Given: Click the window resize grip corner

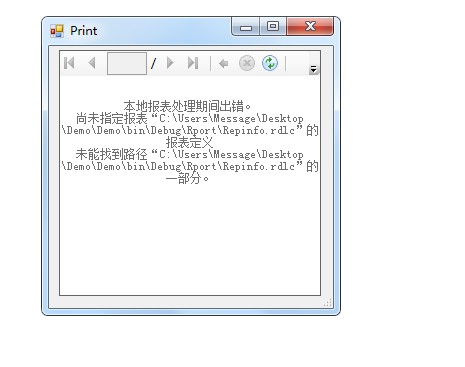Looking at the screenshot, I should [x=328, y=303].
